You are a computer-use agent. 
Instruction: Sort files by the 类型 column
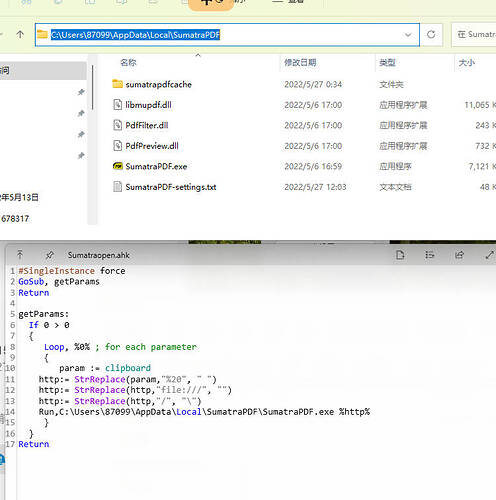click(387, 63)
